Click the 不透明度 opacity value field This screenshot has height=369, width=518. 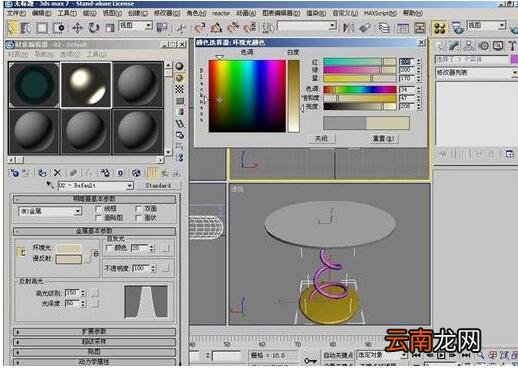(x=140, y=268)
